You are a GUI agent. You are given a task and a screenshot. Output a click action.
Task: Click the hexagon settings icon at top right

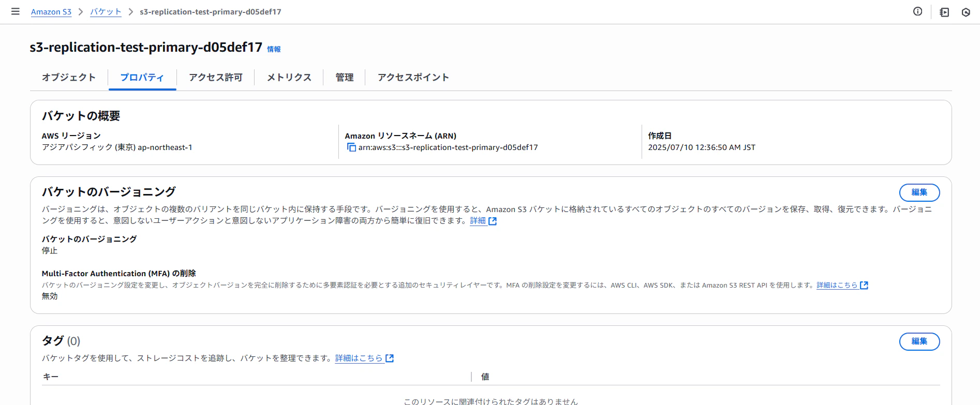(x=966, y=12)
